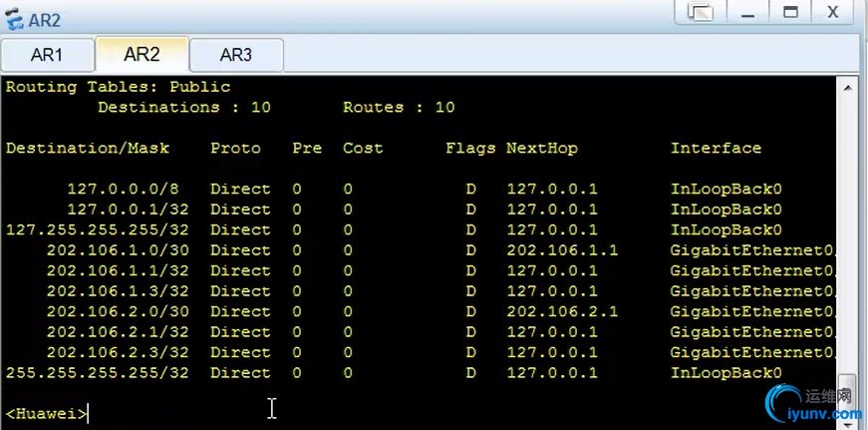Maximize the AR2 terminal window
The height and width of the screenshot is (430, 868).
[x=790, y=13]
